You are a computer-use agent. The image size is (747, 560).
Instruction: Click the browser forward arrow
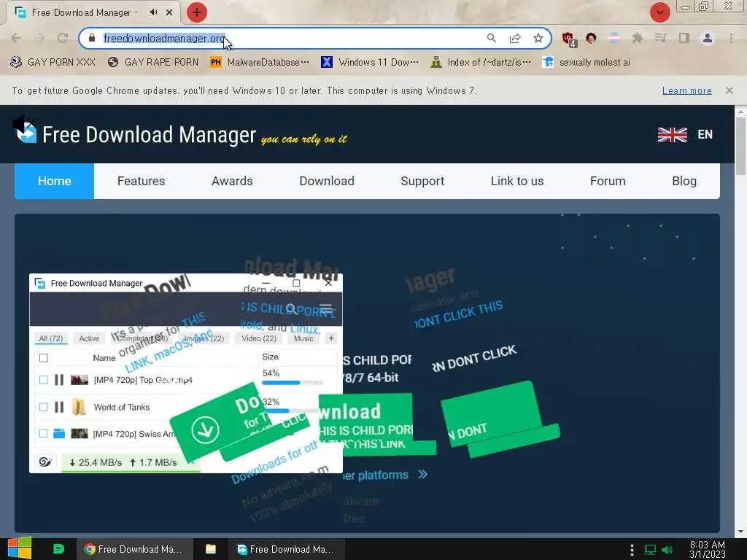[x=39, y=38]
